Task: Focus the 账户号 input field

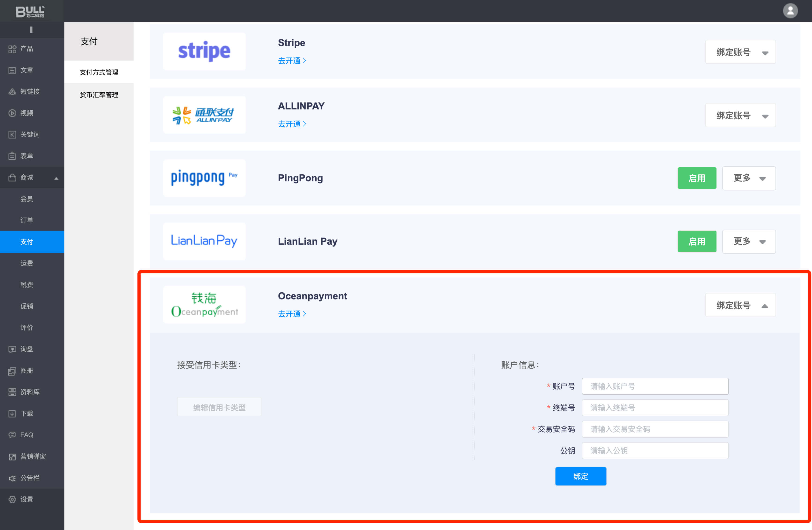Action: point(655,386)
